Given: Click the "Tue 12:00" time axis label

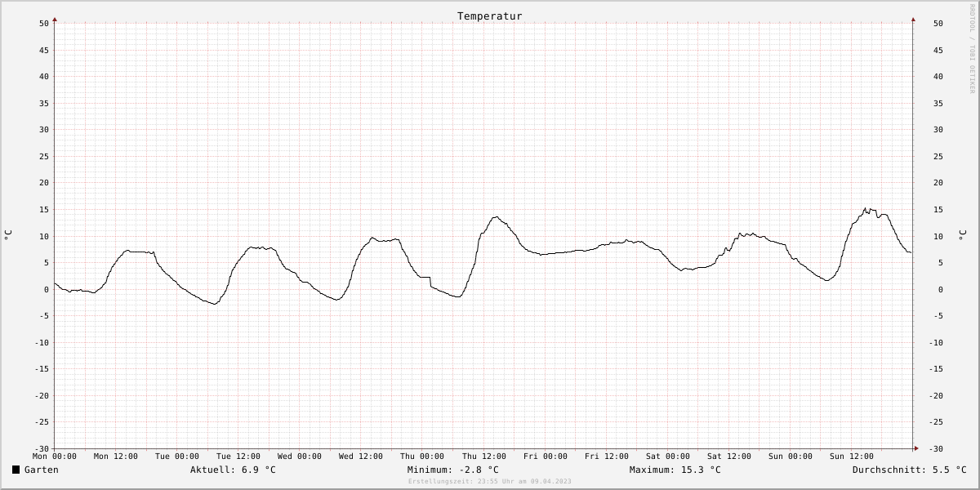Looking at the screenshot, I should pos(238,457).
